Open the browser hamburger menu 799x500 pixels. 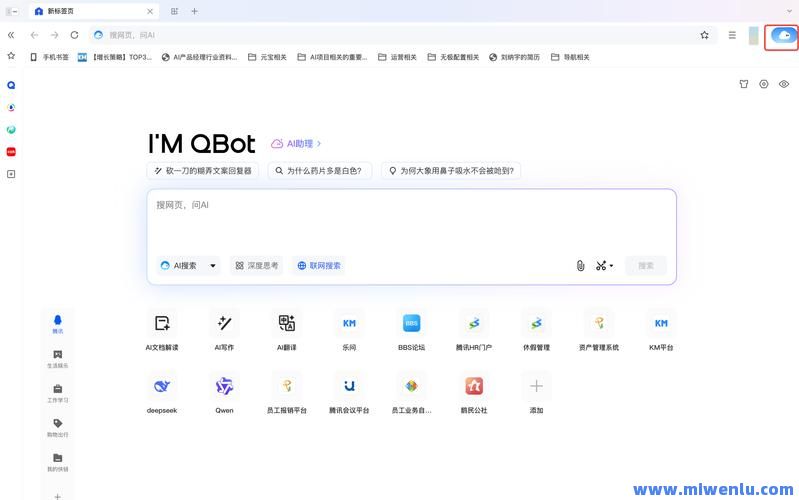point(732,35)
